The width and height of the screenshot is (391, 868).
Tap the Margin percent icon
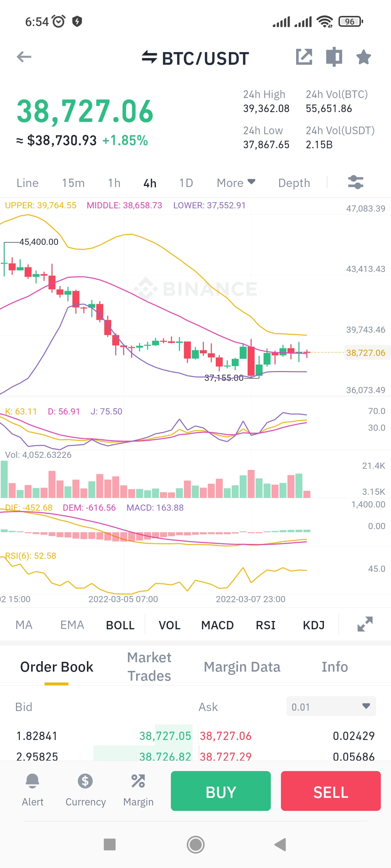tap(138, 781)
